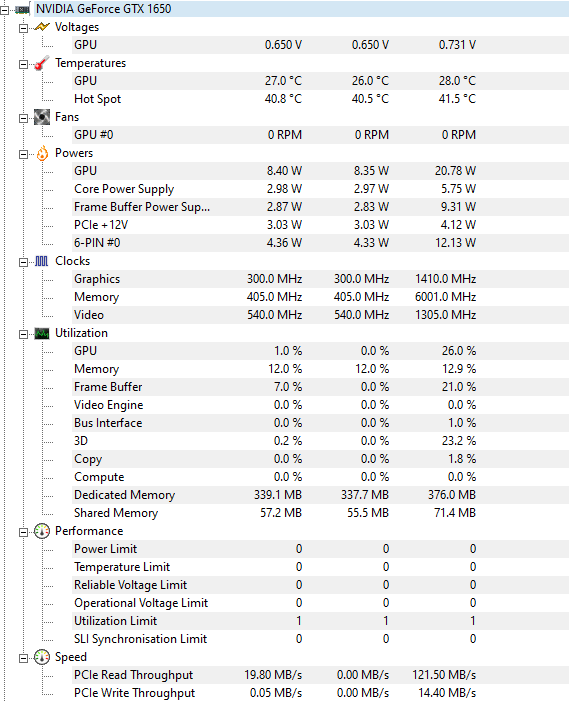Click the Fans icon

click(42, 117)
